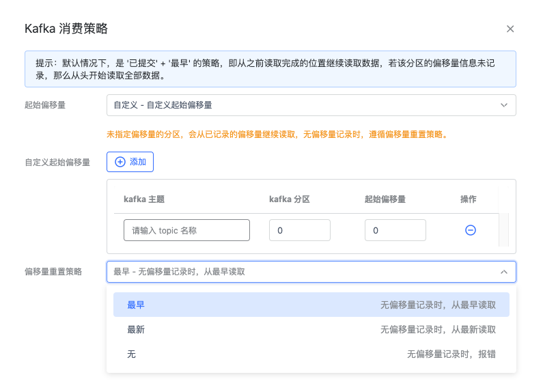Click the 自定义起始偏移量 label
This screenshot has height=392, width=543.
pos(57,162)
